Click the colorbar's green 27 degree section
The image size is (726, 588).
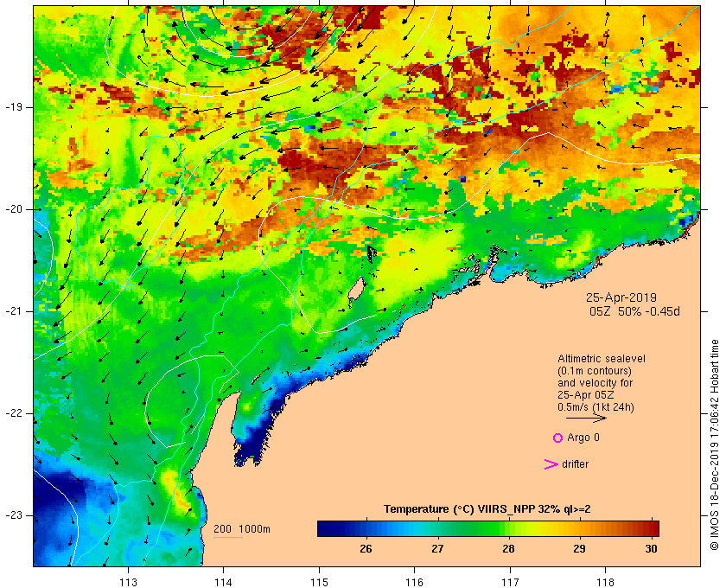point(437,528)
